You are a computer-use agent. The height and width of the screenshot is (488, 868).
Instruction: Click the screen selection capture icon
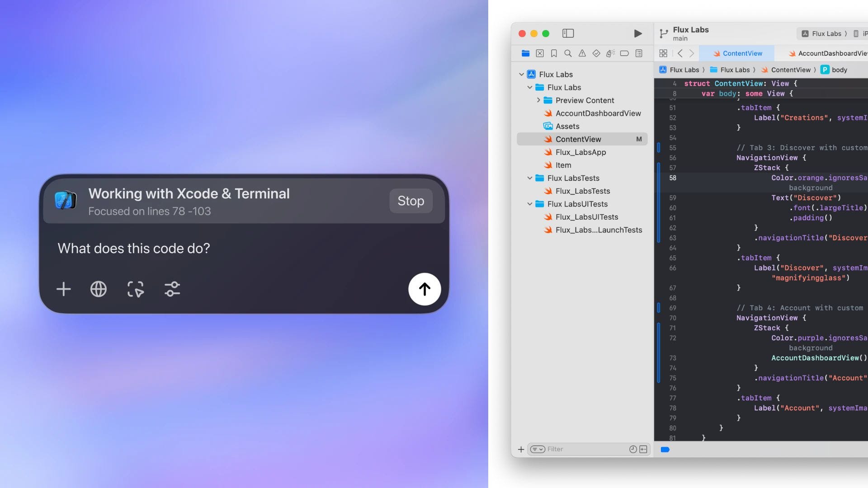pos(135,289)
